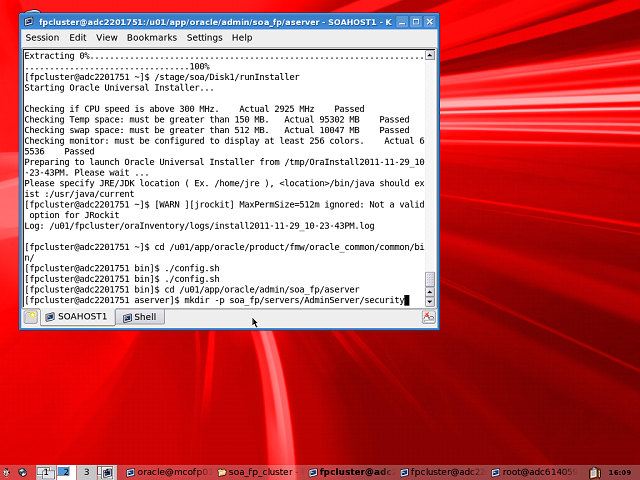Screen dimensions: 640x480
Task: Click the terminal scrollbar down arrow
Action: [x=431, y=301]
